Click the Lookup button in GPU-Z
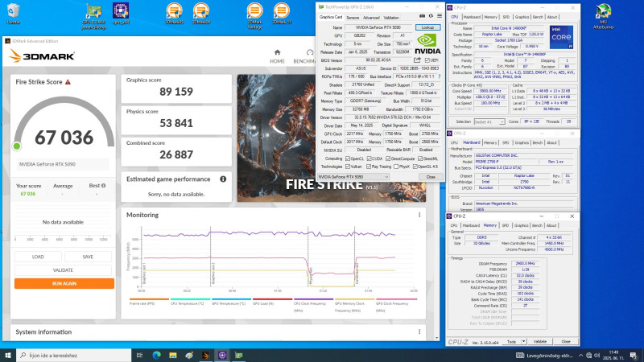644x362 pixels. tap(427, 27)
